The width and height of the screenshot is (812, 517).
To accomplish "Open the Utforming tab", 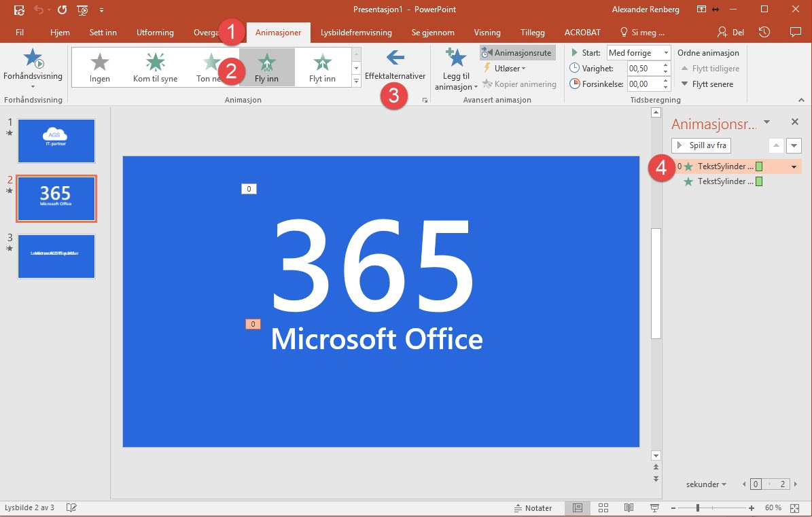I will pos(156,32).
